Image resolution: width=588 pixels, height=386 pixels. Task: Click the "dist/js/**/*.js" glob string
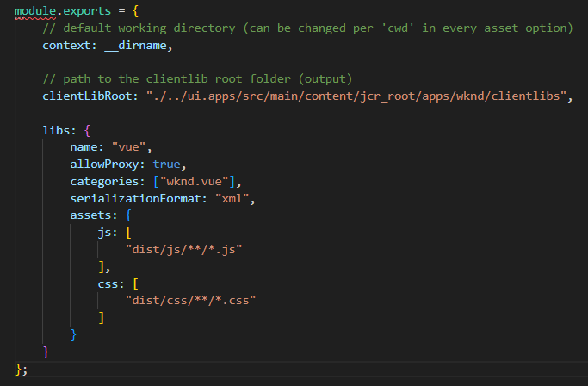(183, 250)
